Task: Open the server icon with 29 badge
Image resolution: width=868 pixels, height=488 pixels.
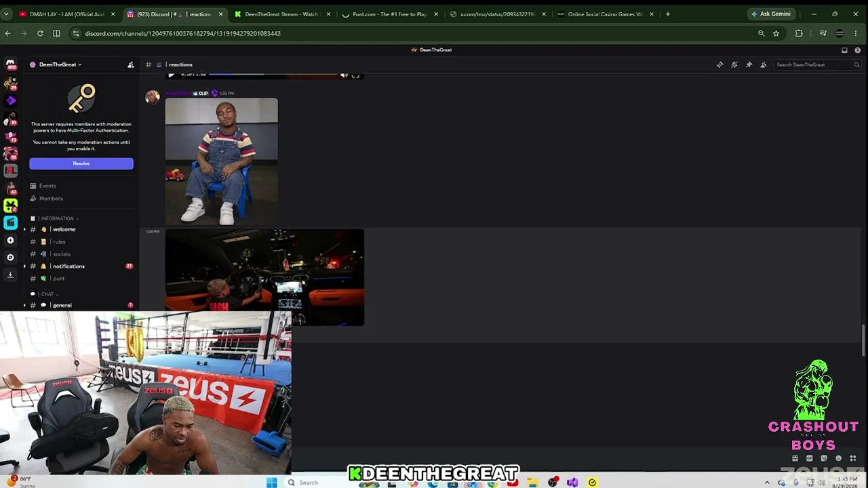Action: [x=10, y=83]
